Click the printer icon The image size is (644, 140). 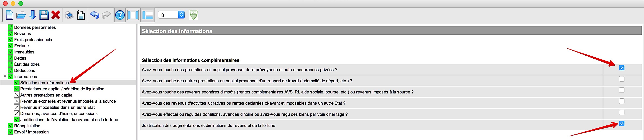69,15
